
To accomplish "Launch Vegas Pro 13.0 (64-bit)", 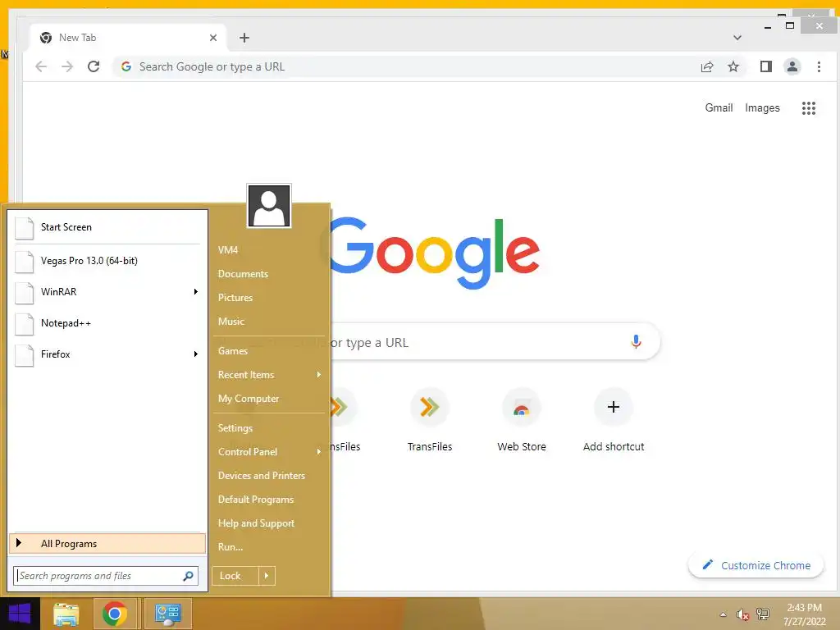I will [x=107, y=261].
